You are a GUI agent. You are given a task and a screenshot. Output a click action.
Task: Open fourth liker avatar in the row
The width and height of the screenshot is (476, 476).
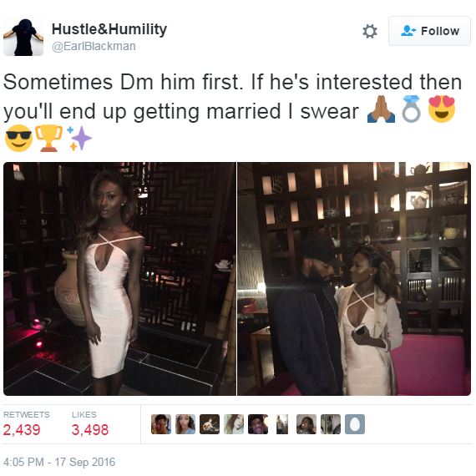pos(234,424)
